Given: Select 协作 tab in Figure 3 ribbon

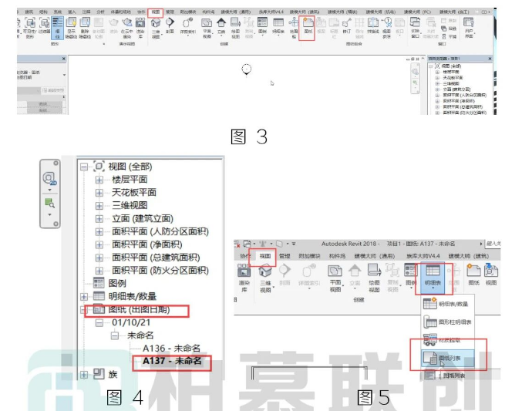Looking at the screenshot, I should point(141,12).
